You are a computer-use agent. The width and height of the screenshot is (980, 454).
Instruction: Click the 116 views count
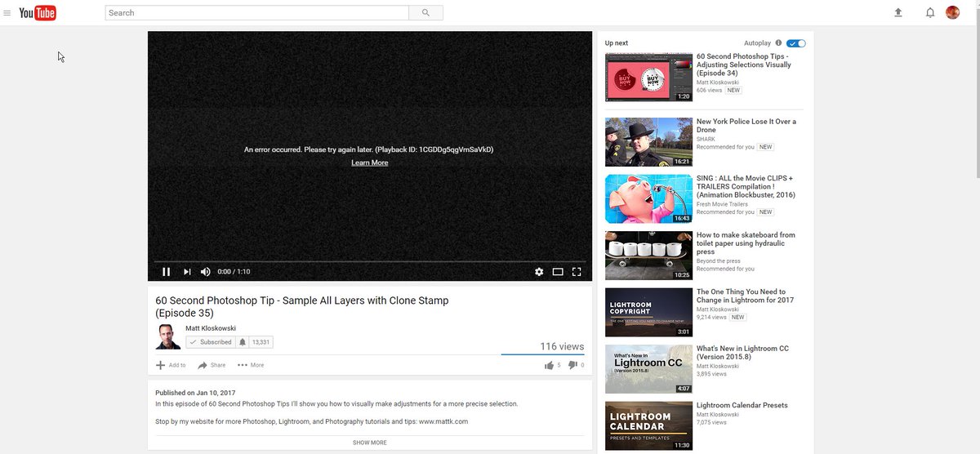(x=562, y=346)
